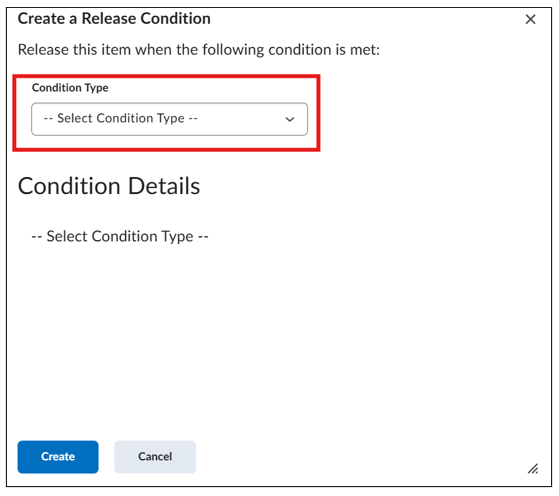Click the Create button

tap(58, 457)
